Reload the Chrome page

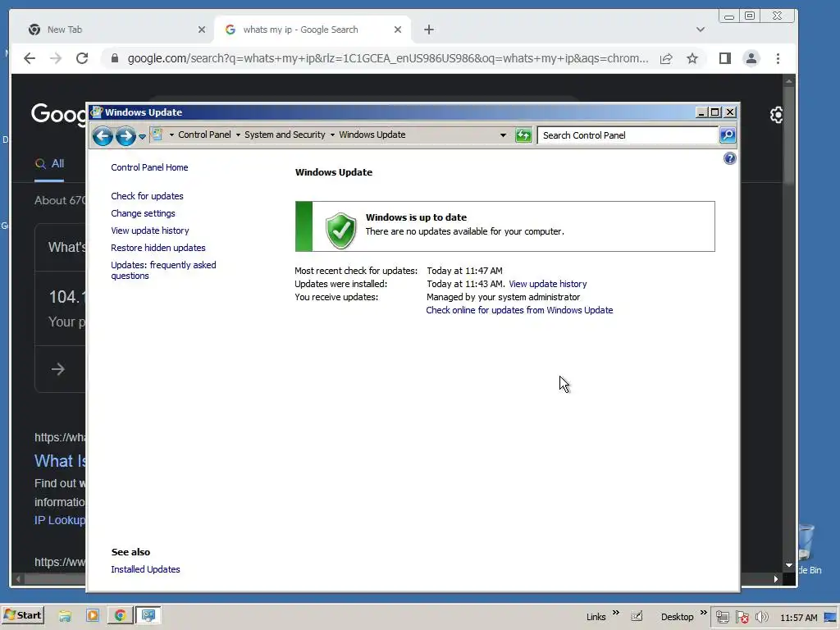click(x=82, y=58)
